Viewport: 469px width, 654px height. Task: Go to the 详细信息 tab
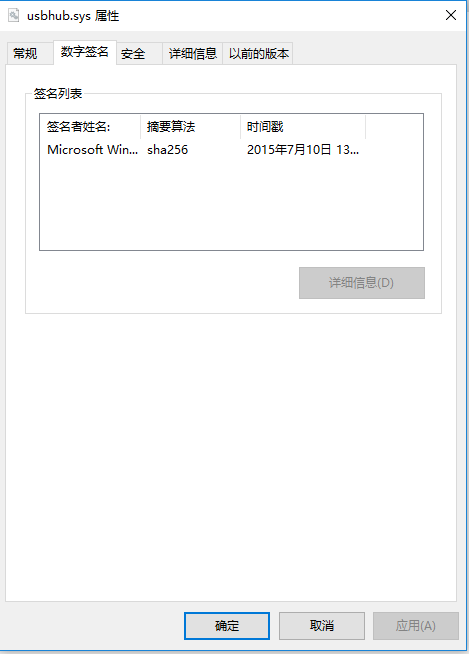[193, 53]
